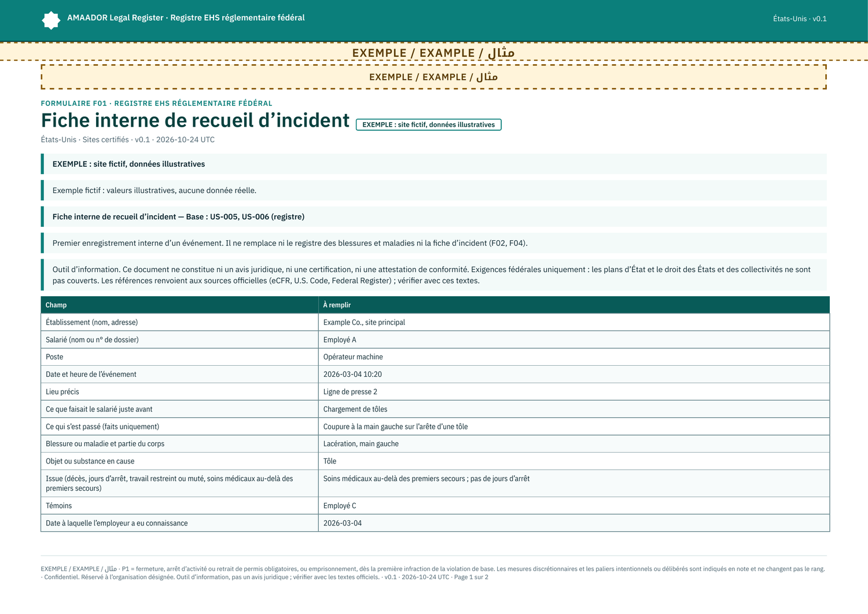Click the 'Tôle' value cell
Screen dimensions: 868x614
(x=574, y=461)
